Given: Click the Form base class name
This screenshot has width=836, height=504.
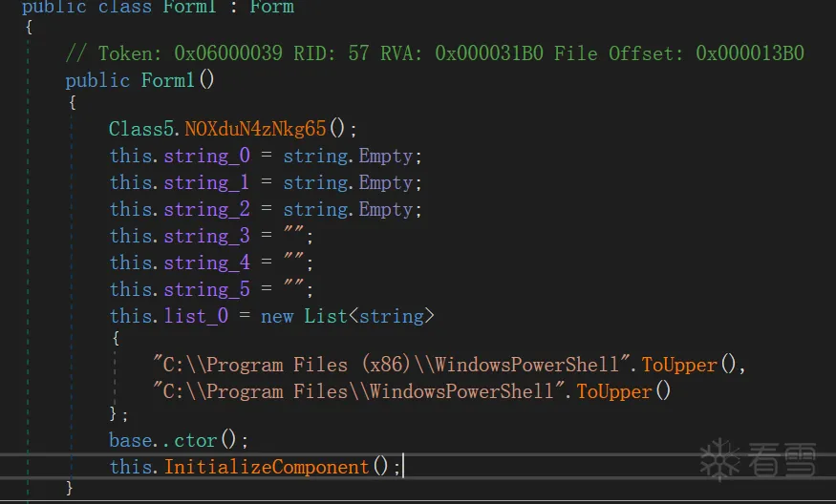Looking at the screenshot, I should [272, 8].
